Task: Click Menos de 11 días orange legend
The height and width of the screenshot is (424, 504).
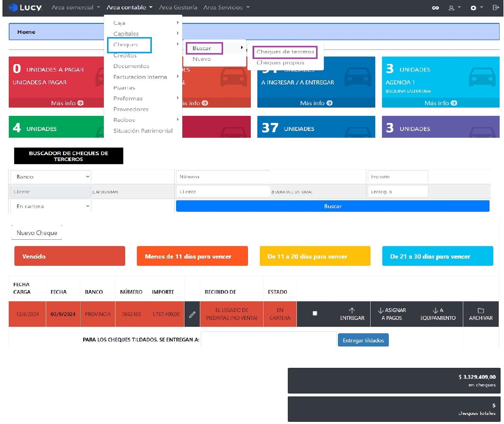Action: tap(192, 256)
